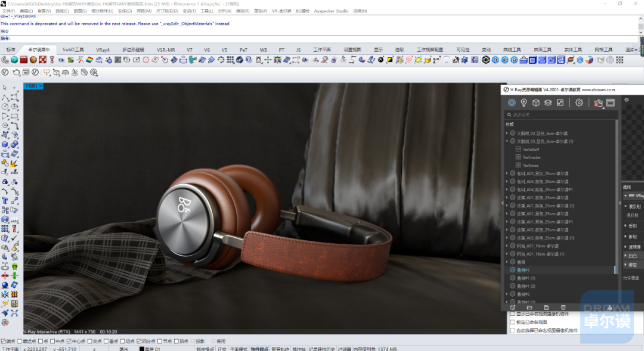Toggle the 端点 osnap checkbox
Image resolution: width=644 pixels, height=351 pixels.
4,341
